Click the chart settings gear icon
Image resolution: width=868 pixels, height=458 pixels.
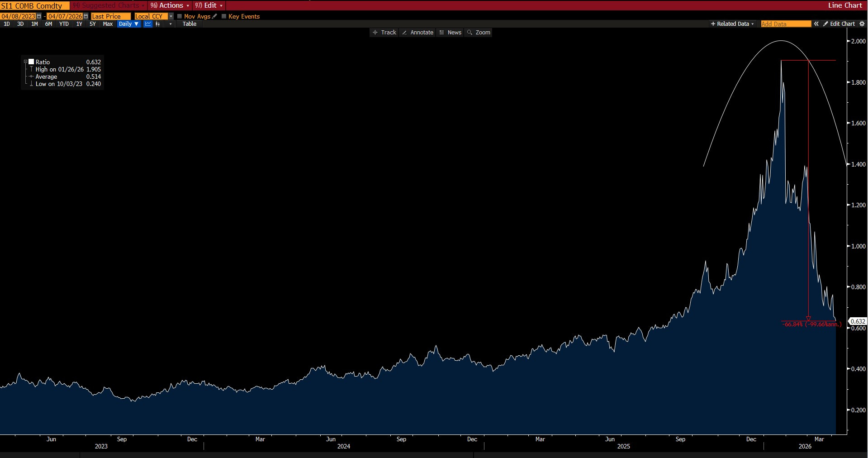click(x=862, y=24)
